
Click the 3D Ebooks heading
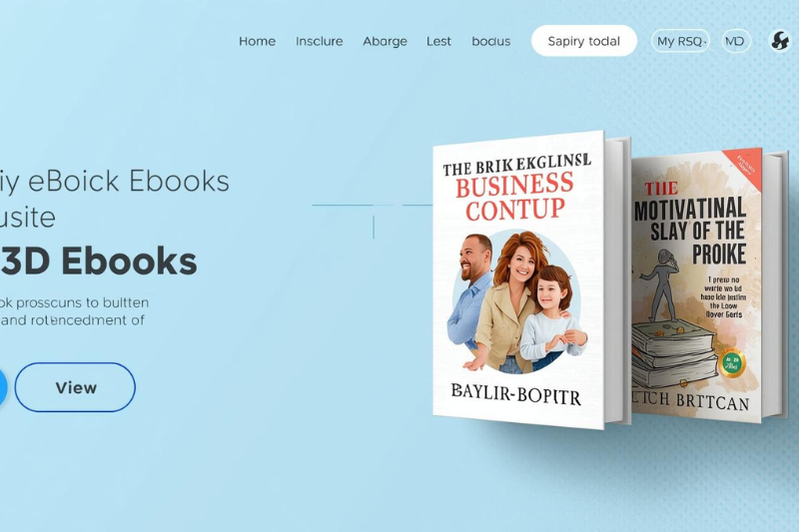(x=98, y=261)
